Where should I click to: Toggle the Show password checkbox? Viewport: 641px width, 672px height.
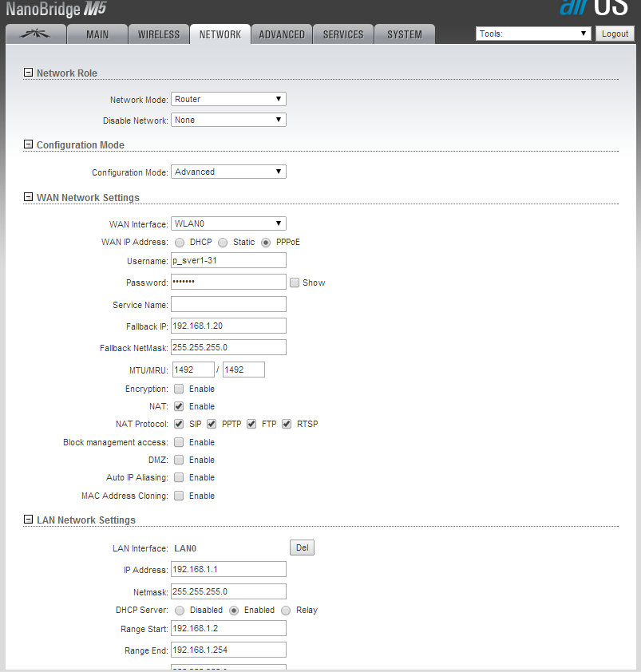coord(294,283)
